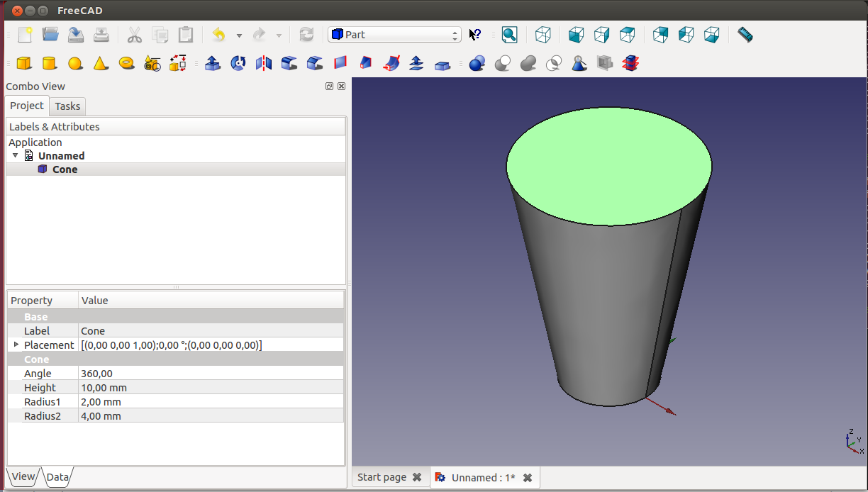Select the torus creation tool

(127, 63)
